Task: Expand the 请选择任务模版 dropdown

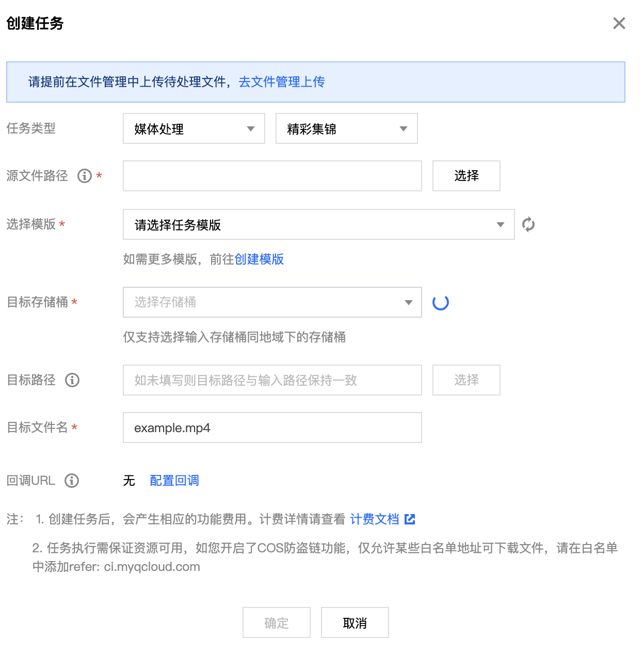Action: 319,224
